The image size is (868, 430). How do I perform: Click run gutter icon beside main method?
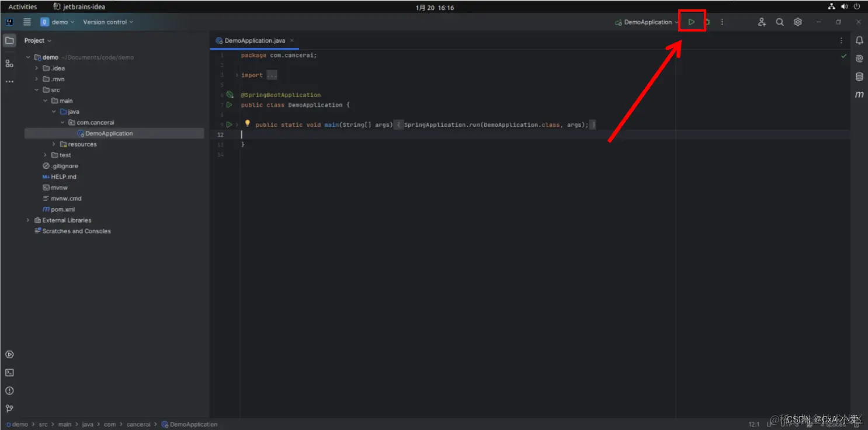coord(229,124)
